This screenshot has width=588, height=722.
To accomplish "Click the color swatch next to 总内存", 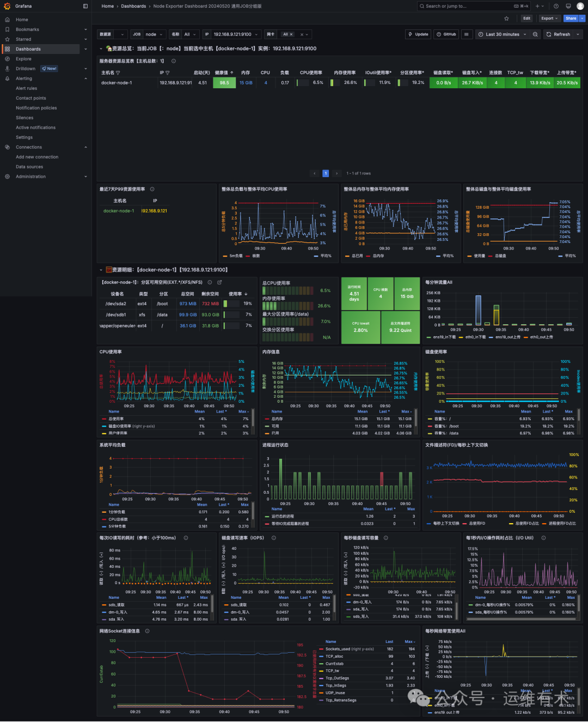I will tap(267, 419).
